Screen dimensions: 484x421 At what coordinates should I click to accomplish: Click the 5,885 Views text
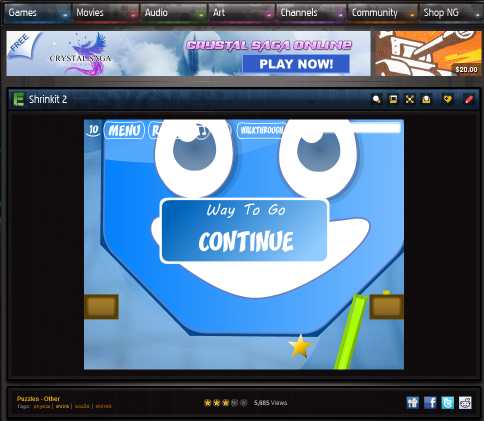[270, 403]
